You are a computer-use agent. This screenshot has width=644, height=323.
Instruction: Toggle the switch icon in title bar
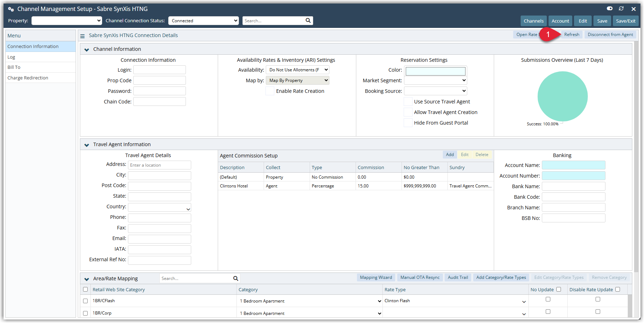tap(610, 8)
